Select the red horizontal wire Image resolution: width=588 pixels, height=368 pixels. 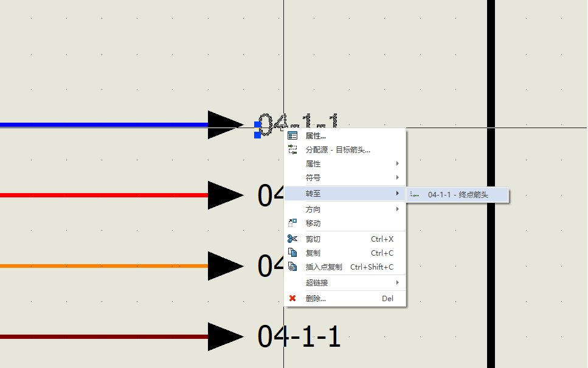[103, 196]
